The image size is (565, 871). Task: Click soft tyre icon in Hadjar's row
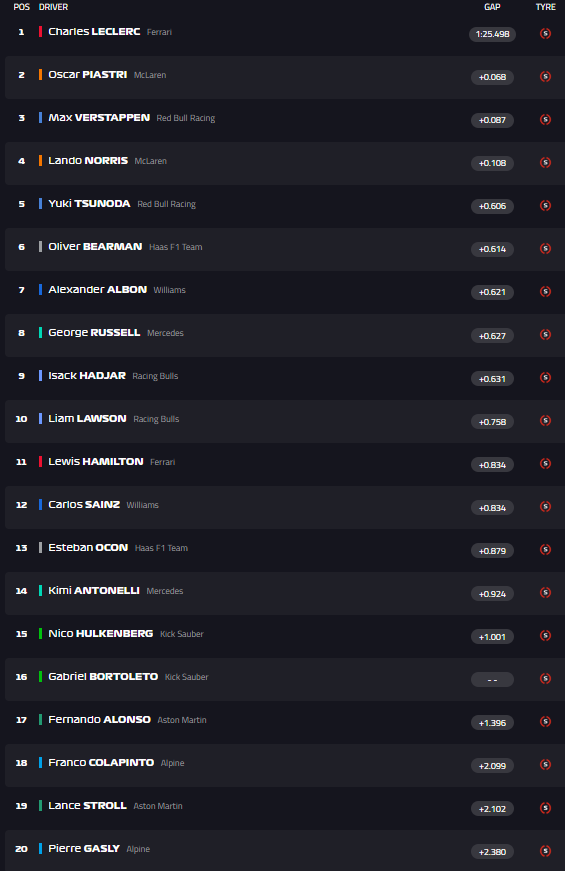click(x=546, y=378)
